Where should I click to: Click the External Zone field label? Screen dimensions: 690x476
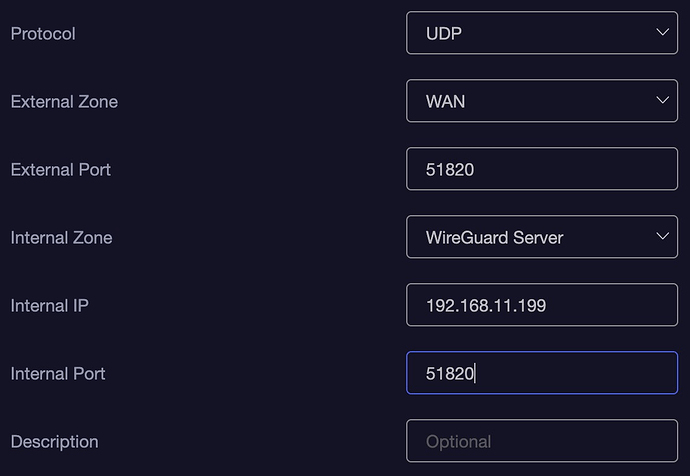pyautogui.click(x=64, y=102)
